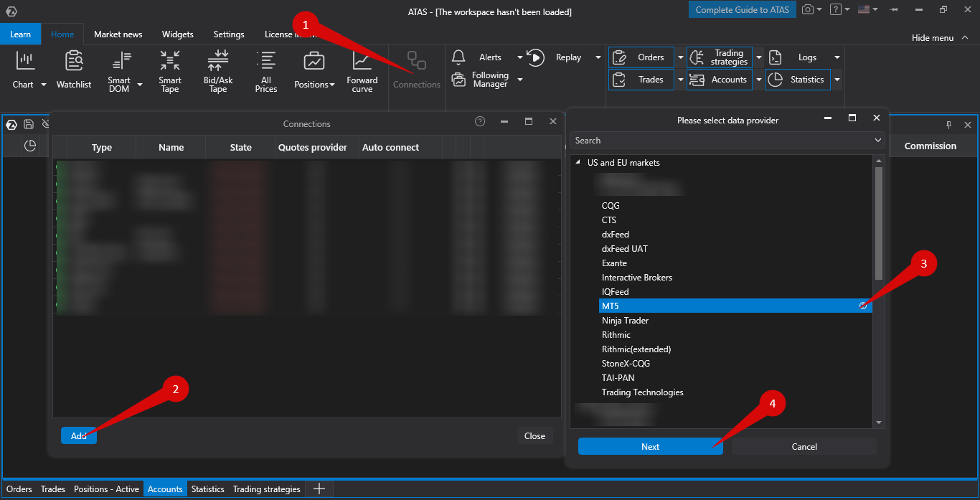Viewport: 980px width, 500px height.
Task: Open Following Manager
Action: [x=481, y=80]
